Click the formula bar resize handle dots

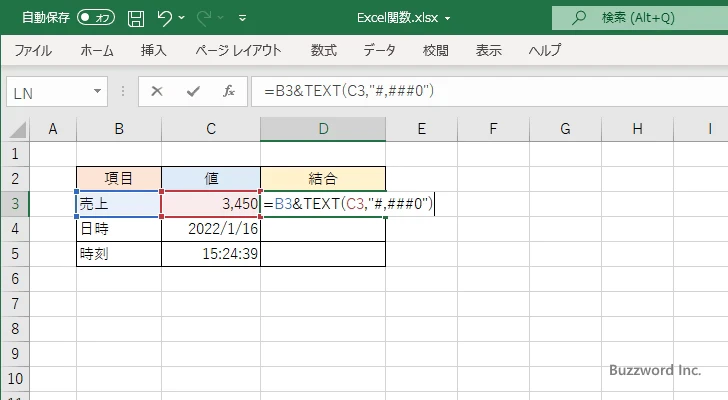123,91
